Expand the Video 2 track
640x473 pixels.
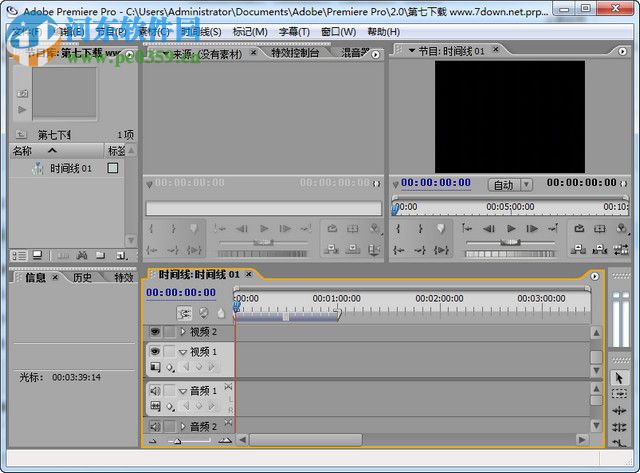tap(183, 332)
